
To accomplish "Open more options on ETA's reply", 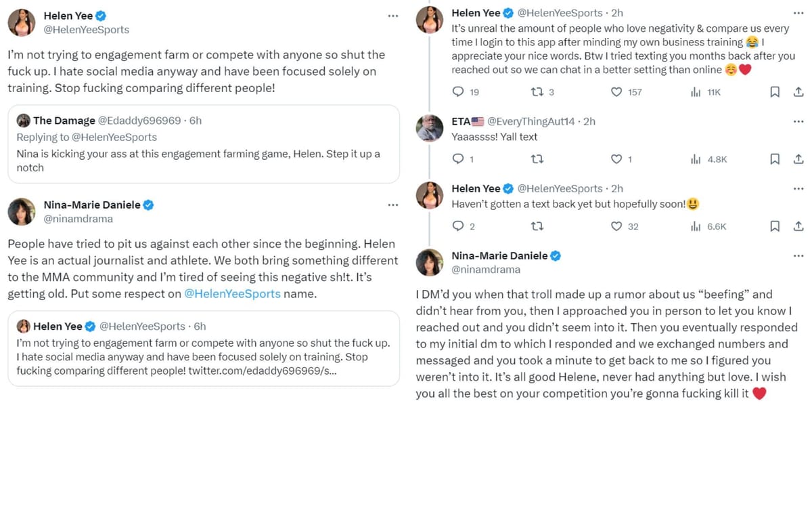I will tap(798, 121).
